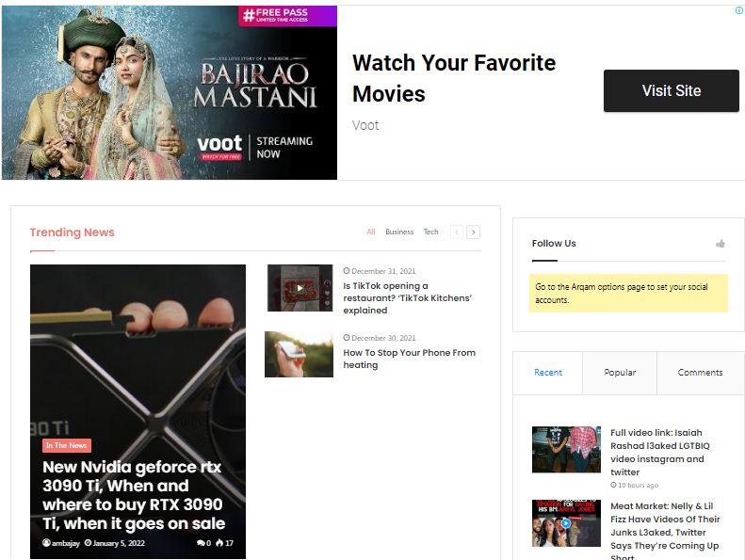Click the 'Trending News' section heading
745x560 pixels.
(x=73, y=232)
